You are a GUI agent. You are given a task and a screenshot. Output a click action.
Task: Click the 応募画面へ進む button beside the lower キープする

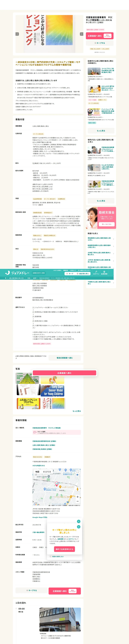[x=65, y=591]
